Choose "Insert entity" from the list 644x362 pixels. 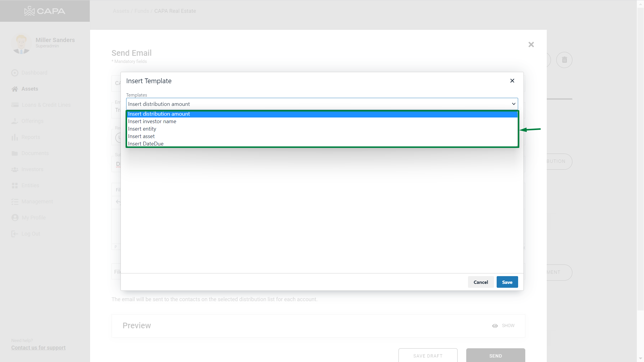click(142, 129)
